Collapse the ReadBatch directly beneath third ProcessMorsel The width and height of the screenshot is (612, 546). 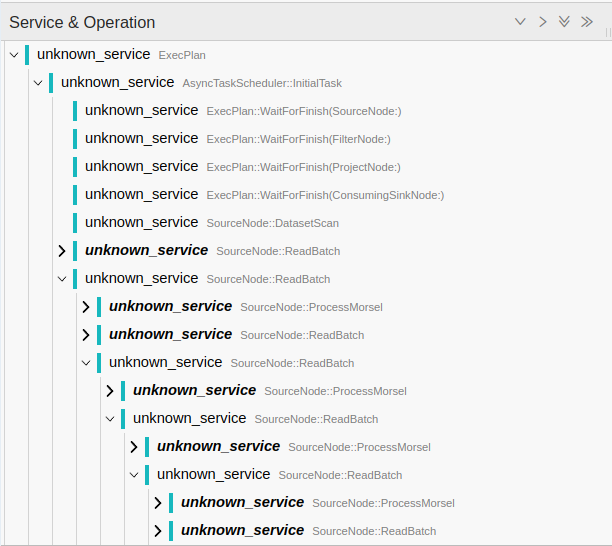pyautogui.click(x=134, y=475)
